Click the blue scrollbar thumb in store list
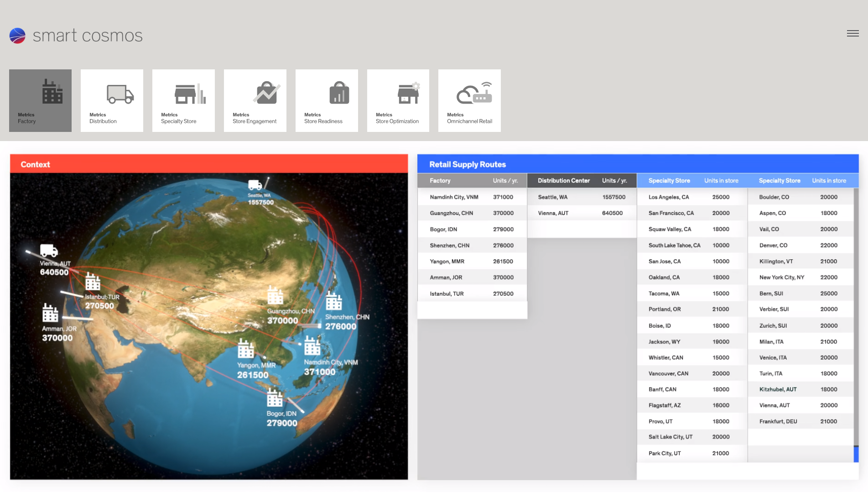 [x=856, y=454]
